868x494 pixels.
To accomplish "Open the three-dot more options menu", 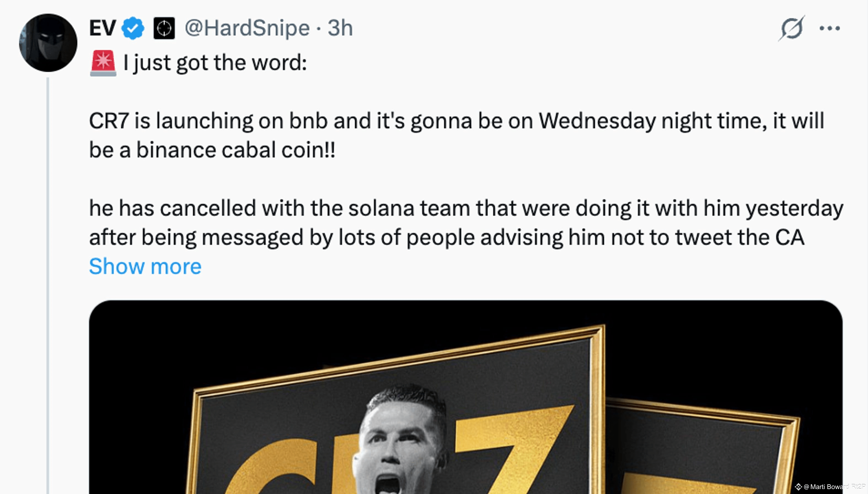I will [x=829, y=28].
